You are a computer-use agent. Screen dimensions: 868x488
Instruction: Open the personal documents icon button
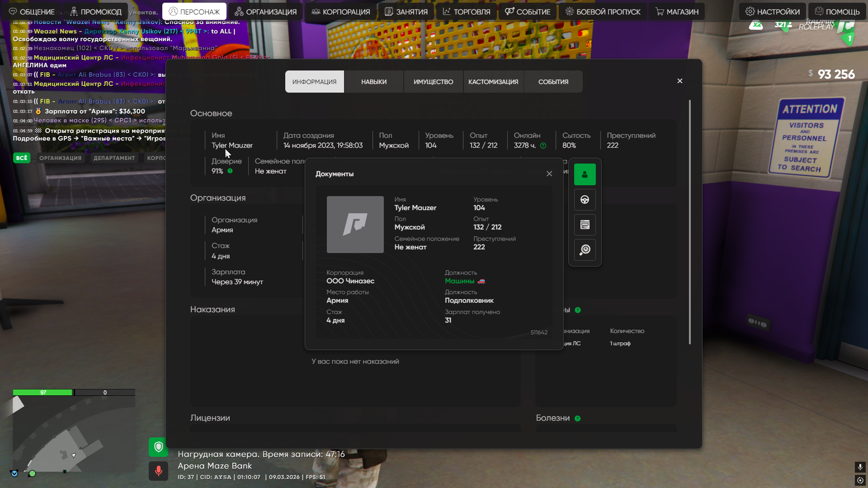coord(585,174)
